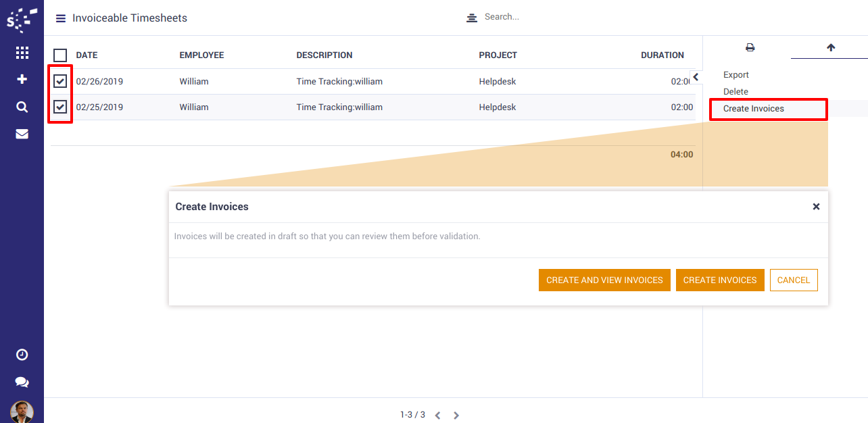Open the sidebar search icon
This screenshot has height=423, width=868.
[22, 107]
